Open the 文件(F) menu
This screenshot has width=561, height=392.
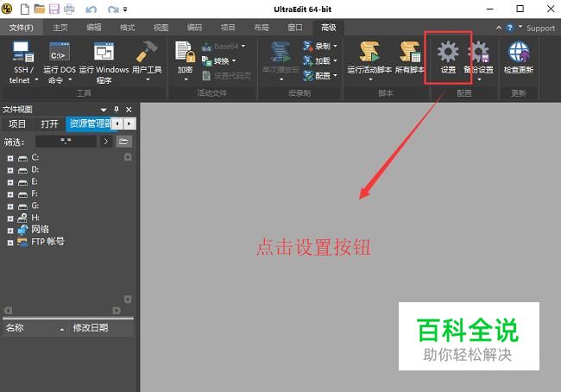(x=21, y=28)
